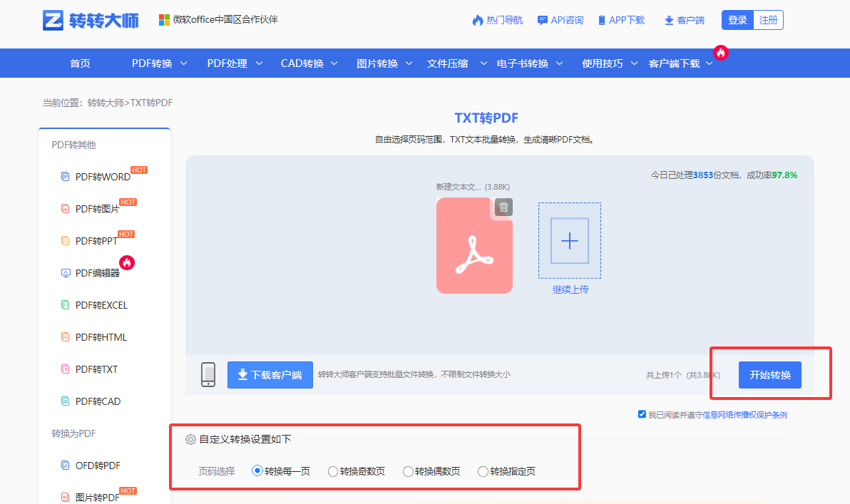
Task: Click the 新建文本文... (3.88K) file name
Action: click(x=473, y=187)
